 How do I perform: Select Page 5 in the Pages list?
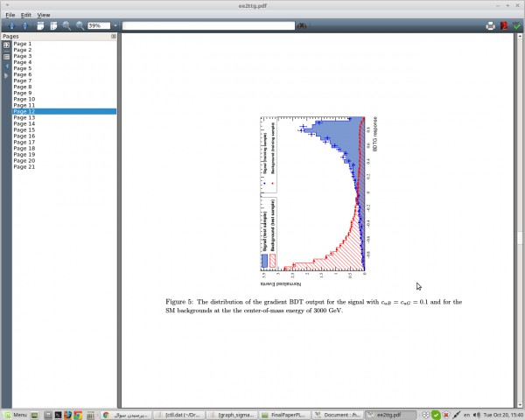click(x=23, y=68)
